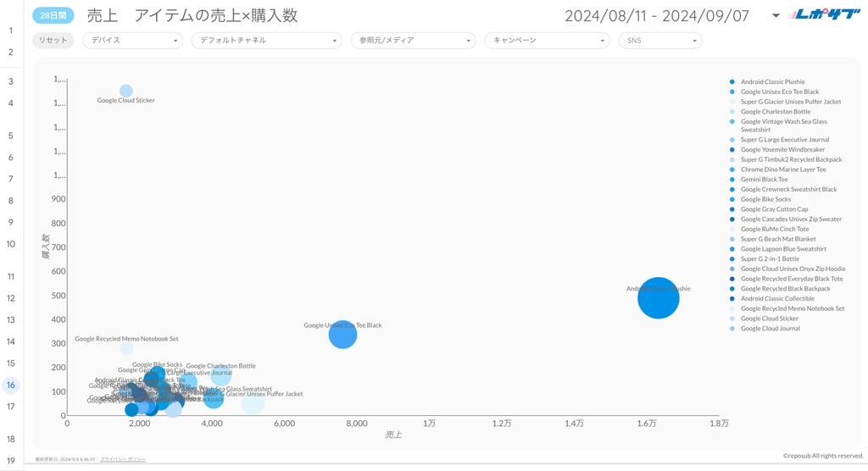Toggle Google Bike Socks legend entry
This screenshot has width=868, height=471.
tap(765, 199)
